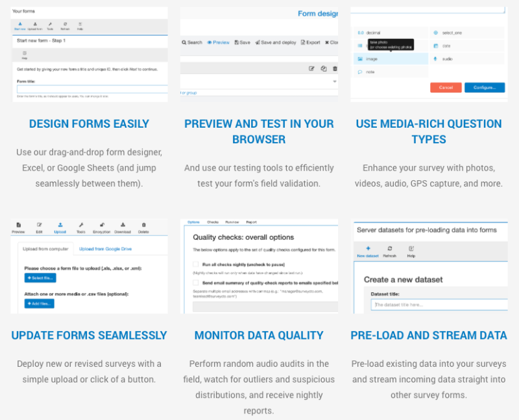Click the Dataset title input field
This screenshot has width=519, height=420.
pyautogui.click(x=439, y=305)
